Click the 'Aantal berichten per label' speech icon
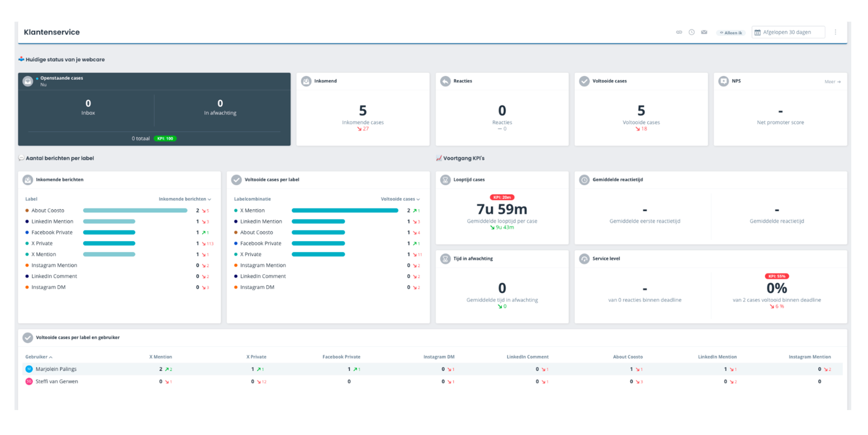The image size is (868, 435). [x=21, y=158]
